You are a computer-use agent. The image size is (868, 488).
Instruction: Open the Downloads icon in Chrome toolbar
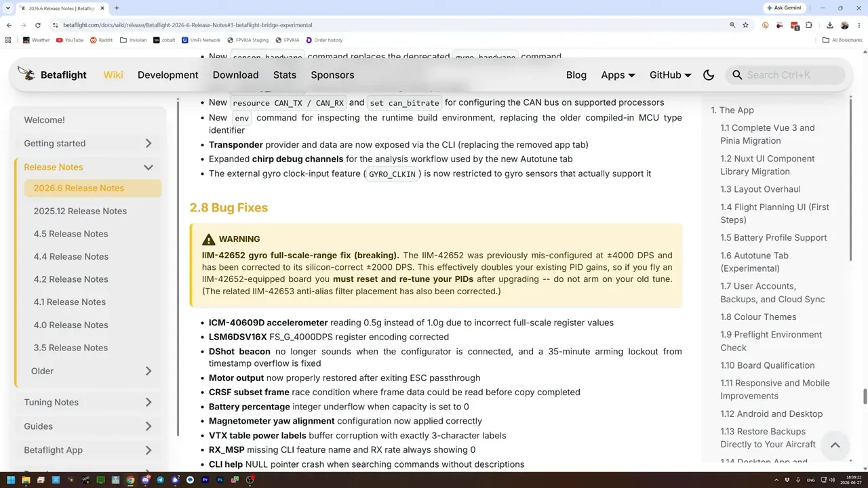coord(830,25)
